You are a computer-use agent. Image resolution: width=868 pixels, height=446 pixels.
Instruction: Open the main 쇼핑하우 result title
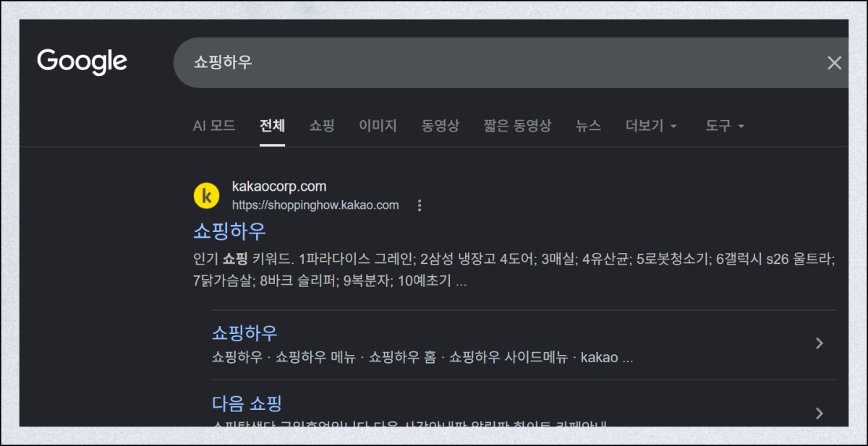[x=230, y=231]
